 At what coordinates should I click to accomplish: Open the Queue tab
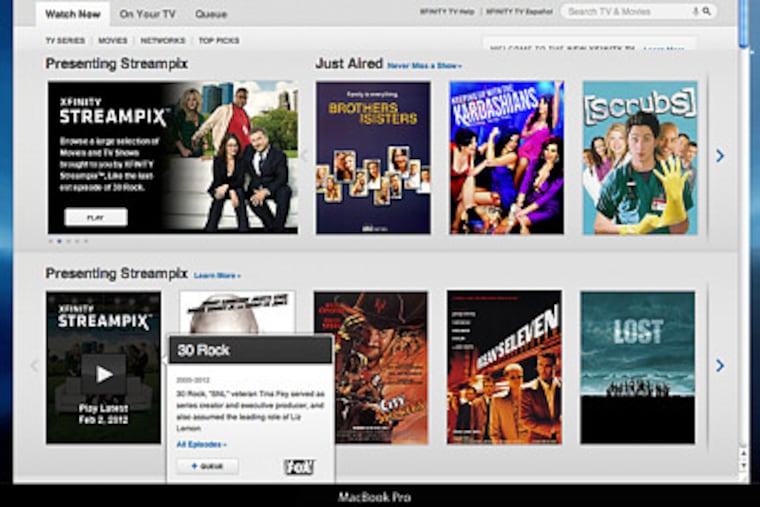tap(211, 14)
